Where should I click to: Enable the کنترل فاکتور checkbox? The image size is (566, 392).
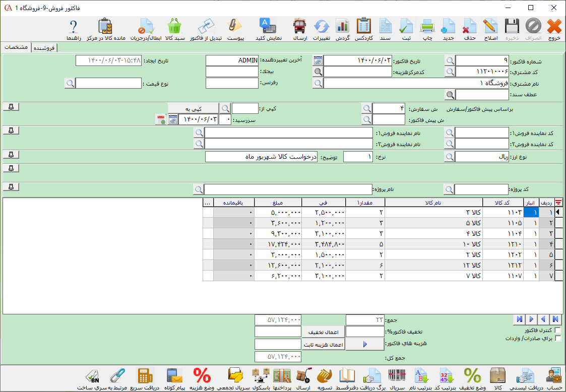557,330
